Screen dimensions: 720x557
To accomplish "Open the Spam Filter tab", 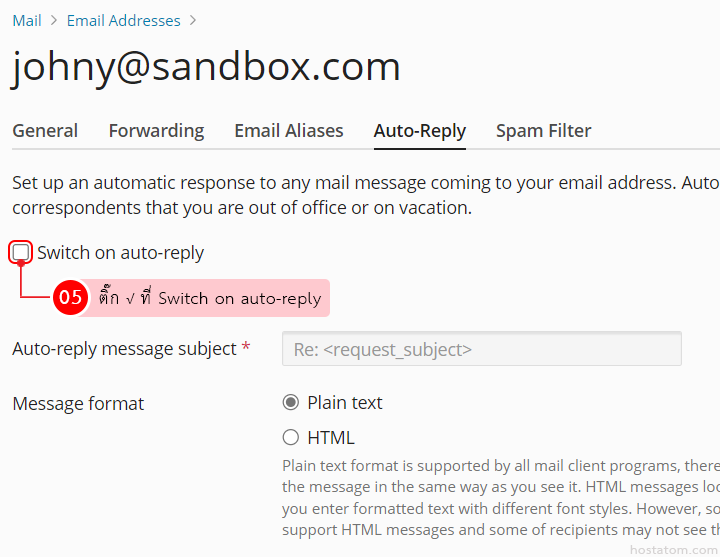I will click(x=543, y=131).
